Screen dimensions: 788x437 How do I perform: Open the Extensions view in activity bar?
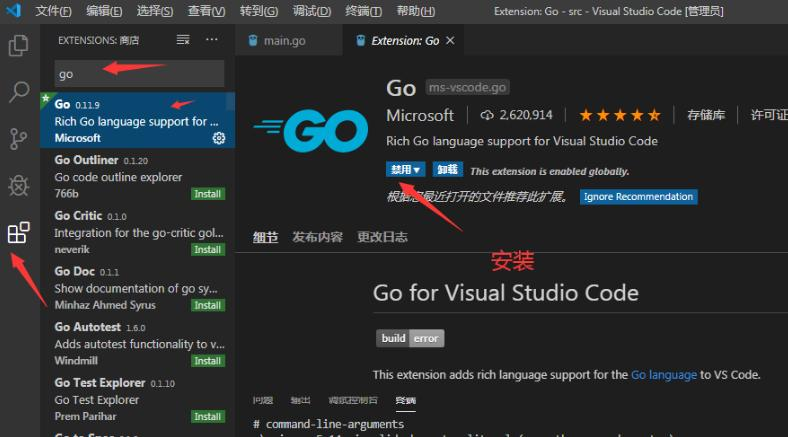19,233
